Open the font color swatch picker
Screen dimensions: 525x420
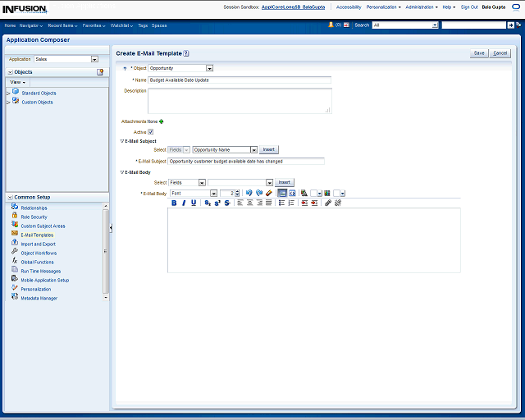pos(316,193)
